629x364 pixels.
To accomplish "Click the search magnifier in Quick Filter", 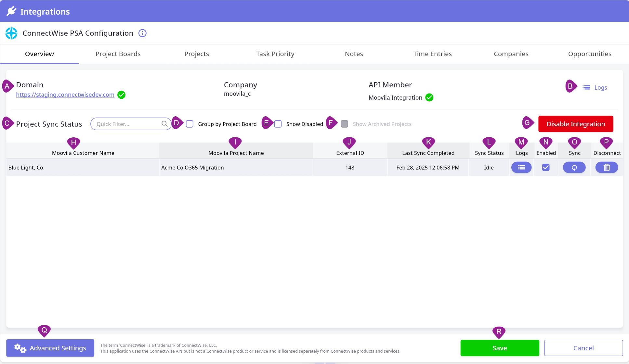I will (164, 124).
